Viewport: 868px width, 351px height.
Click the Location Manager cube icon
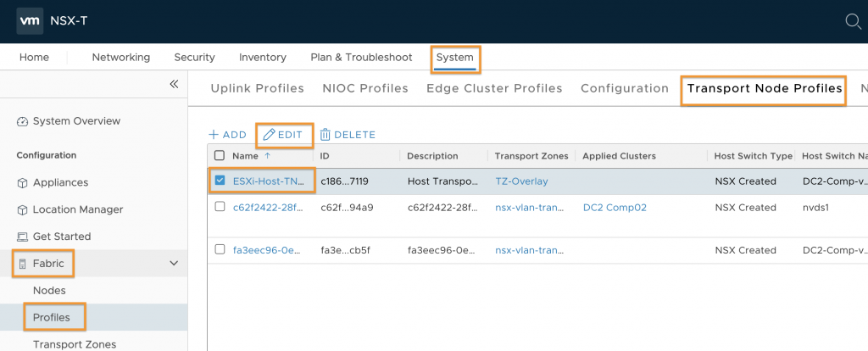click(x=22, y=209)
